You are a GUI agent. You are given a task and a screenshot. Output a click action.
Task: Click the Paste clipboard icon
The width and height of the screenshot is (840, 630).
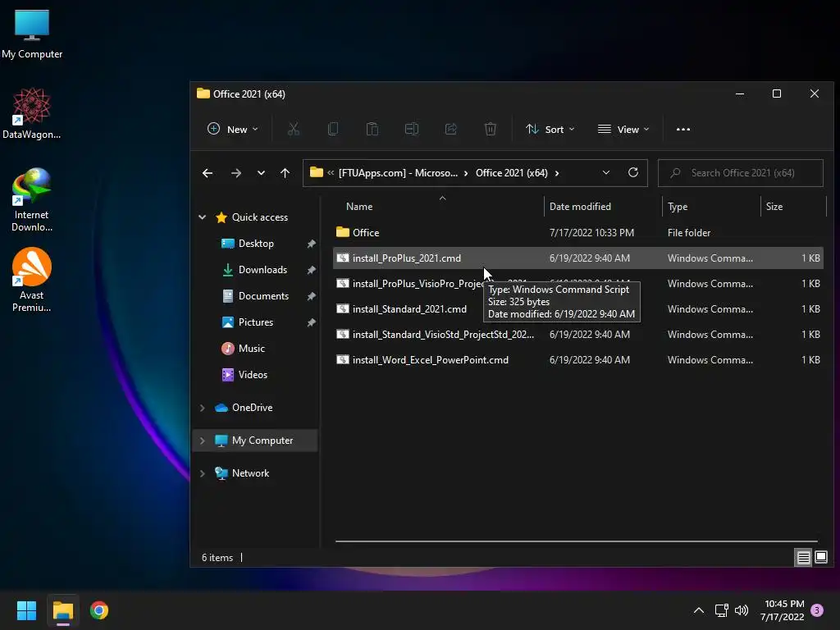click(x=372, y=129)
